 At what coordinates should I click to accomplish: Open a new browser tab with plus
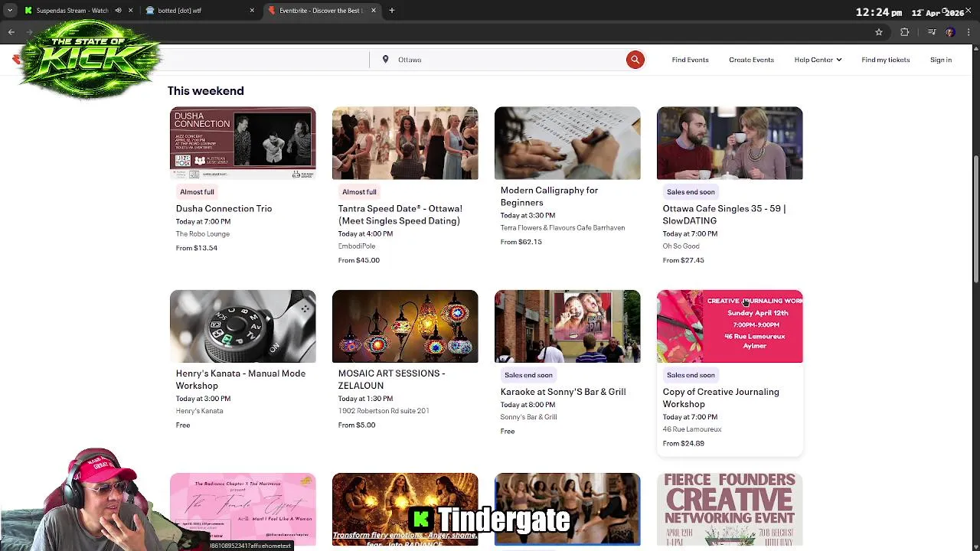pos(392,11)
